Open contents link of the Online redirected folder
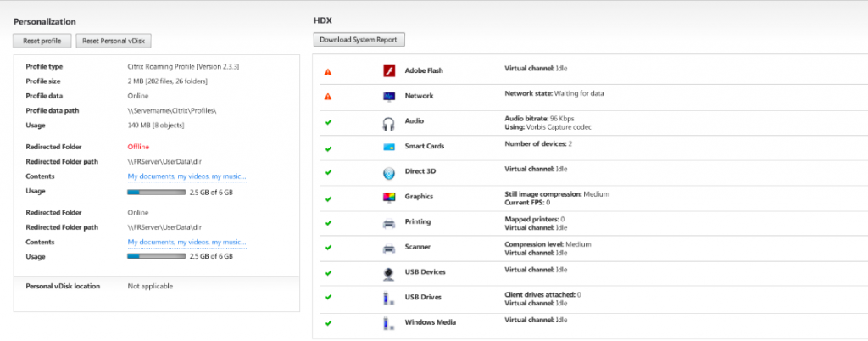Image resolution: width=868 pixels, height=341 pixels. pyautogui.click(x=186, y=242)
